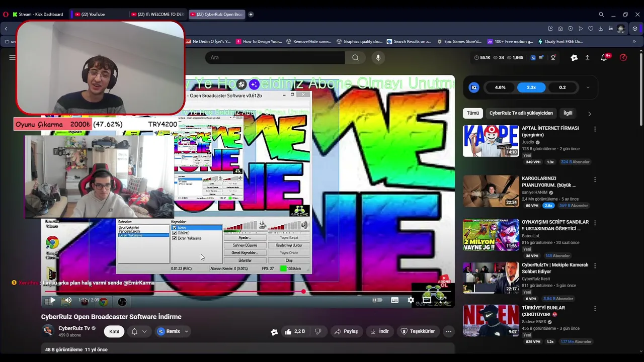The height and width of the screenshot is (362, 644).
Task: Select CyberRulz Tv adlı yükleyiciden chip
Action: (x=521, y=113)
